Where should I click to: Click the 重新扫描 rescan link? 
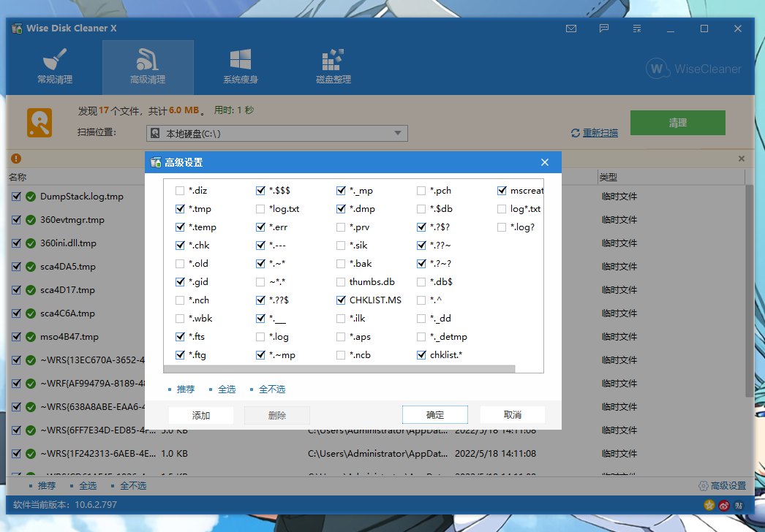point(600,132)
